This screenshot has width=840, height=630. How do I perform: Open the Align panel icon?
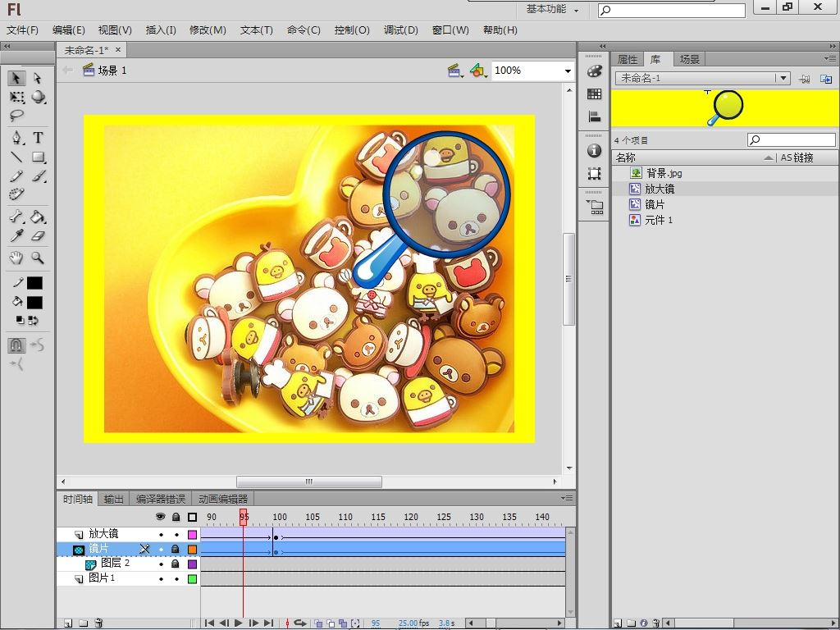(x=594, y=116)
